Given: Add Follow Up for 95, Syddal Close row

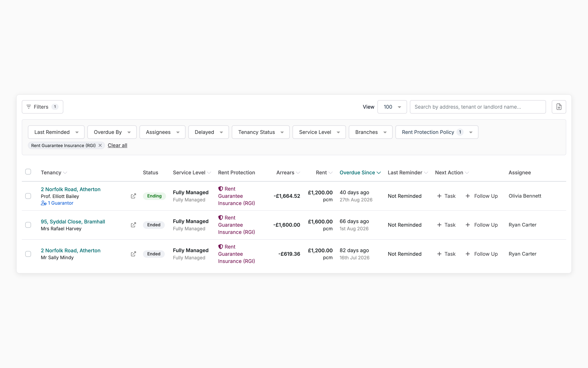Looking at the screenshot, I should 481,225.
